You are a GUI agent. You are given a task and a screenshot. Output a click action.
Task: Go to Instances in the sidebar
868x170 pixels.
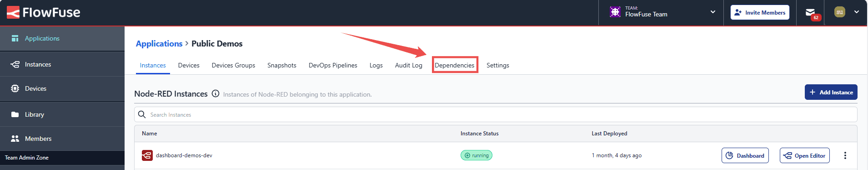pyautogui.click(x=62, y=64)
